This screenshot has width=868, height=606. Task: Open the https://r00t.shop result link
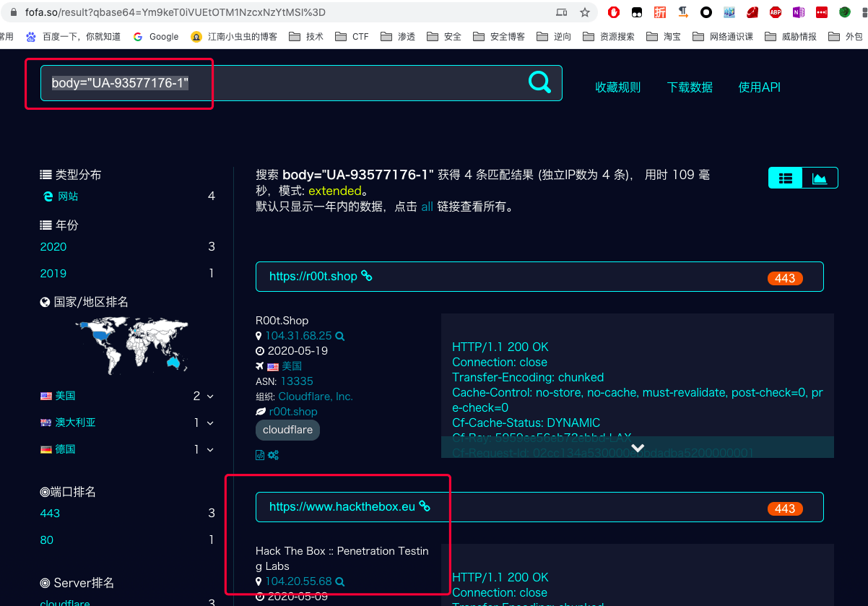coord(313,276)
